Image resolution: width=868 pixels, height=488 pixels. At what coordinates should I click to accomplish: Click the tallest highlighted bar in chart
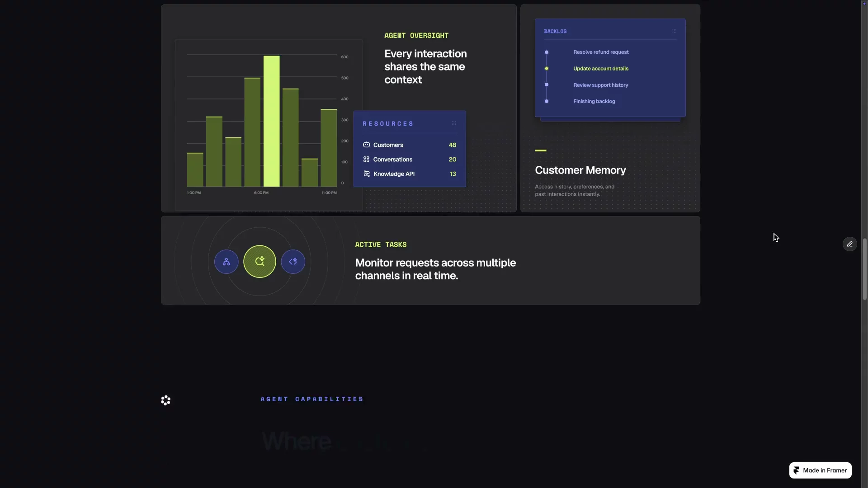pos(272,121)
